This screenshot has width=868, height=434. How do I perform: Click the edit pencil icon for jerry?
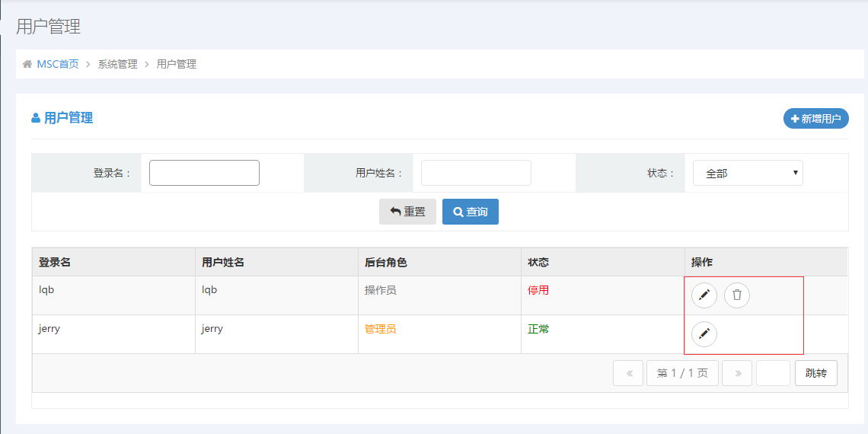[704, 333]
